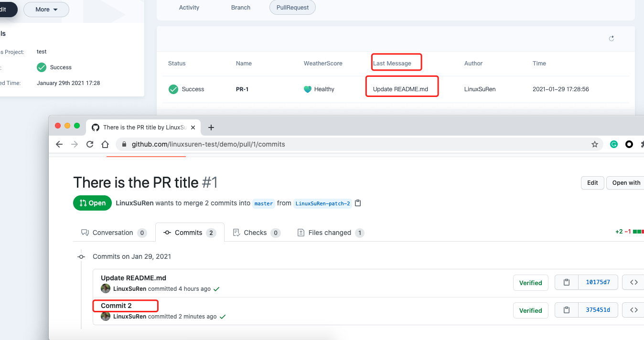Open a new browser tab
The image size is (644, 340).
tap(211, 127)
